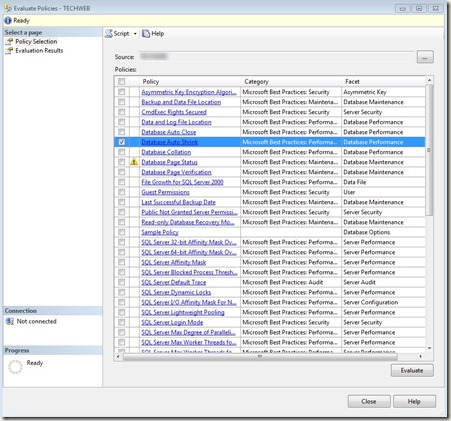Click the progress spinner icon
This screenshot has height=421, width=451.
[x=15, y=367]
